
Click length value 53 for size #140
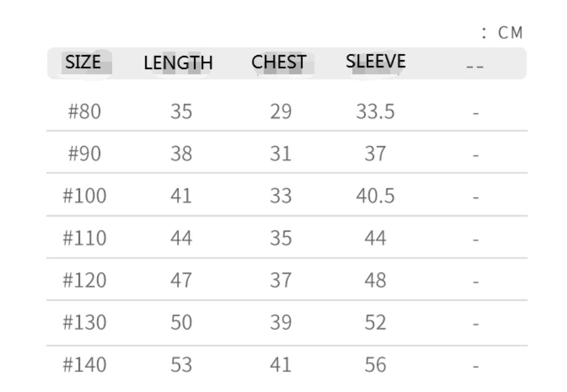(181, 364)
